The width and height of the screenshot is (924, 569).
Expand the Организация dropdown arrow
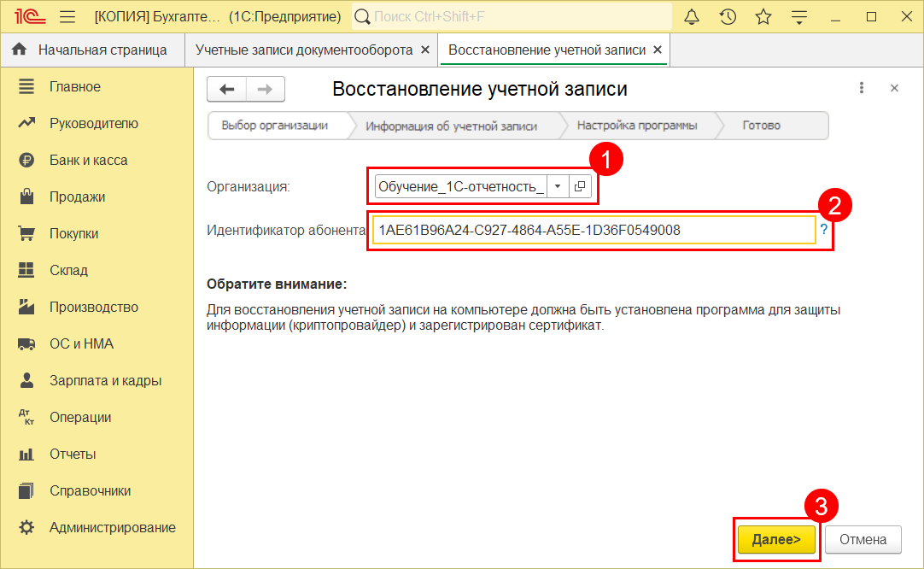[558, 187]
